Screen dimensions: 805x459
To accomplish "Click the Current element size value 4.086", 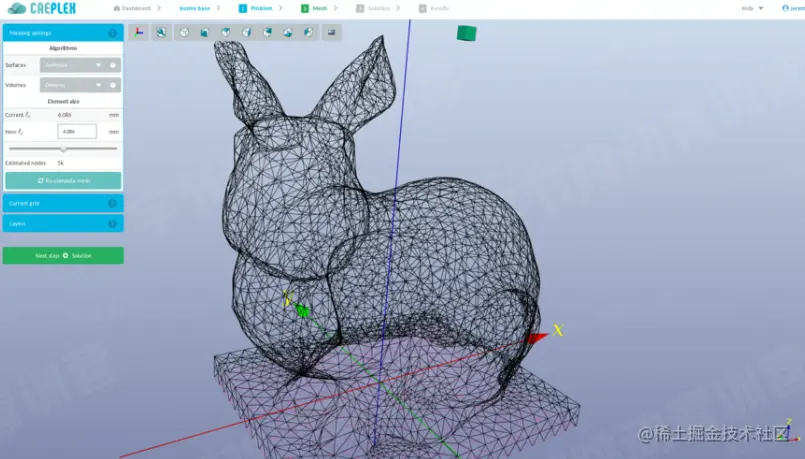I will click(x=65, y=115).
